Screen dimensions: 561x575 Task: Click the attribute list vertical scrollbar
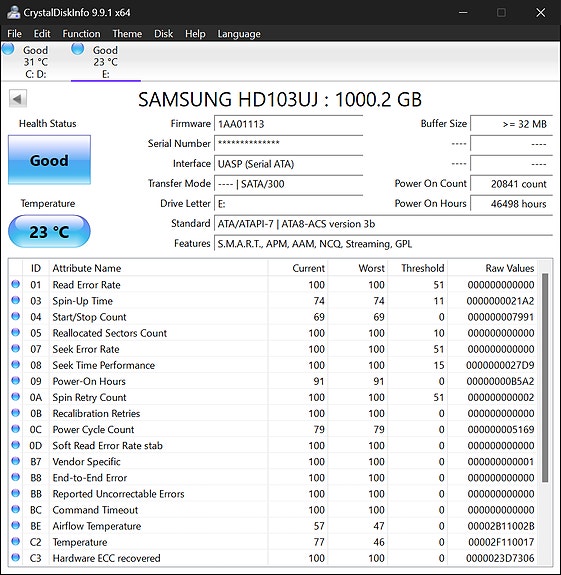click(x=545, y=378)
